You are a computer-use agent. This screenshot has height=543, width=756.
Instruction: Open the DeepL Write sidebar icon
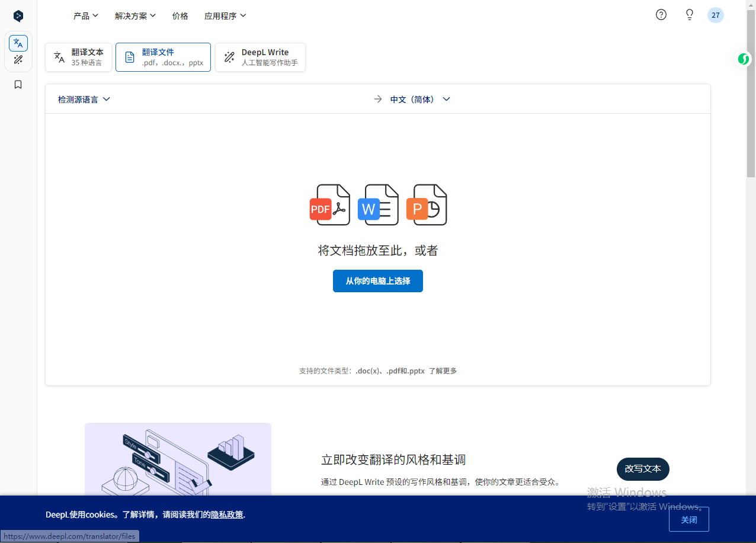click(x=18, y=60)
